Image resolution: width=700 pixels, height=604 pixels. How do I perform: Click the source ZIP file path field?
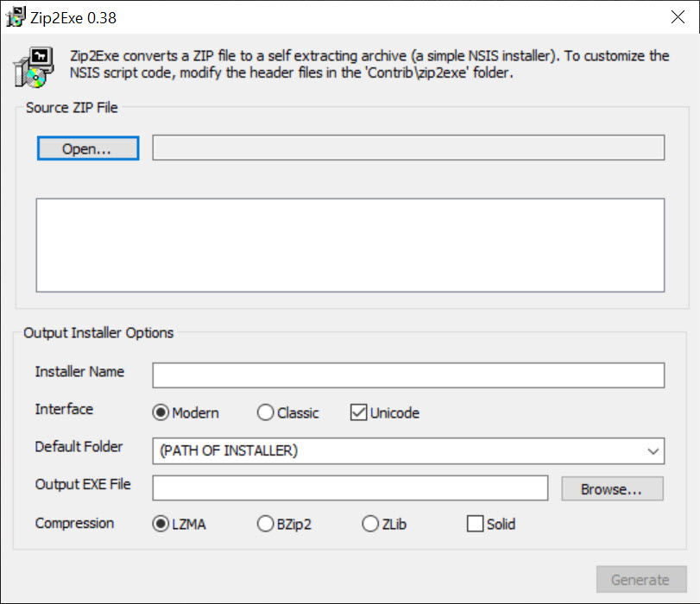point(408,148)
